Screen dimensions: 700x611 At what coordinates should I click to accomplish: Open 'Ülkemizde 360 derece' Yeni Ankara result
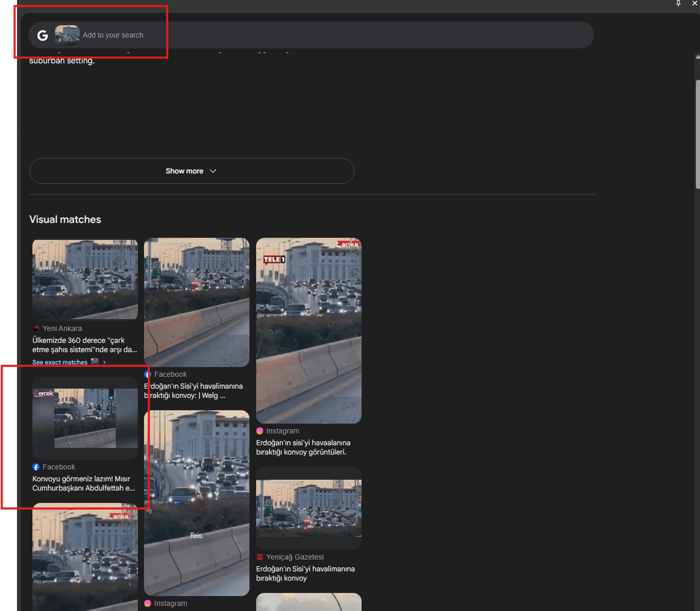[84, 345]
